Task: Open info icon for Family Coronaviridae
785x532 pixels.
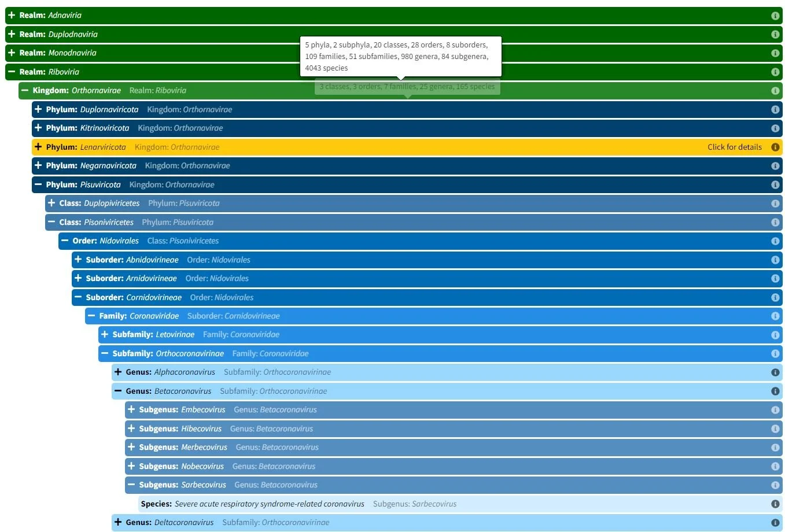Action: 775,316
